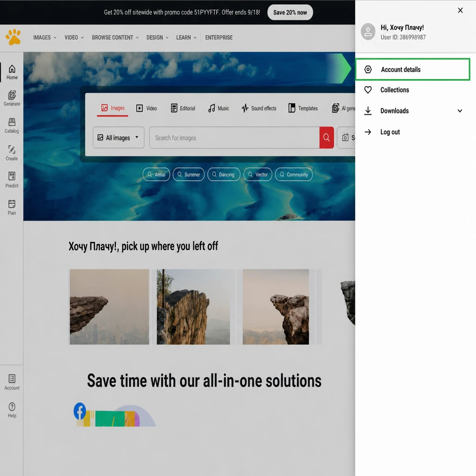Click the Summer search suggestion
The width and height of the screenshot is (476, 476).
coord(189,175)
